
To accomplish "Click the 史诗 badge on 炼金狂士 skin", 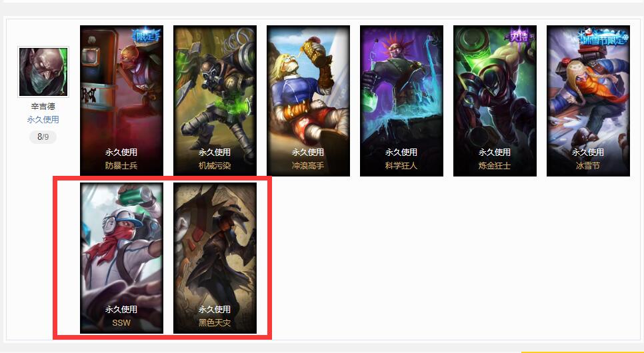I will [x=520, y=36].
